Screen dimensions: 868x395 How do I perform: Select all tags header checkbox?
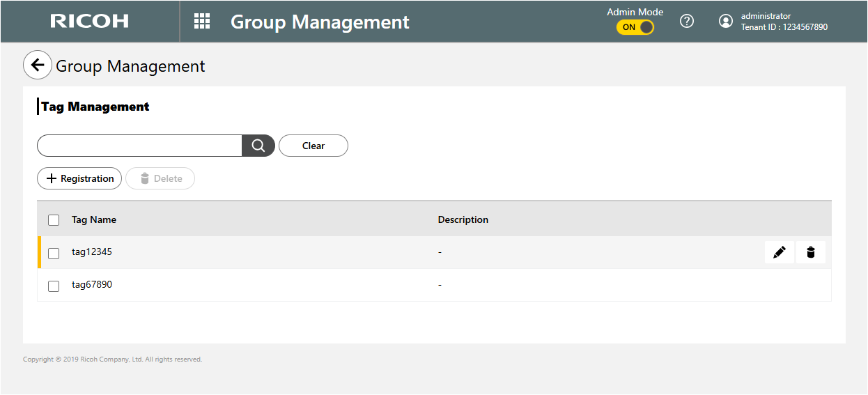click(x=54, y=220)
